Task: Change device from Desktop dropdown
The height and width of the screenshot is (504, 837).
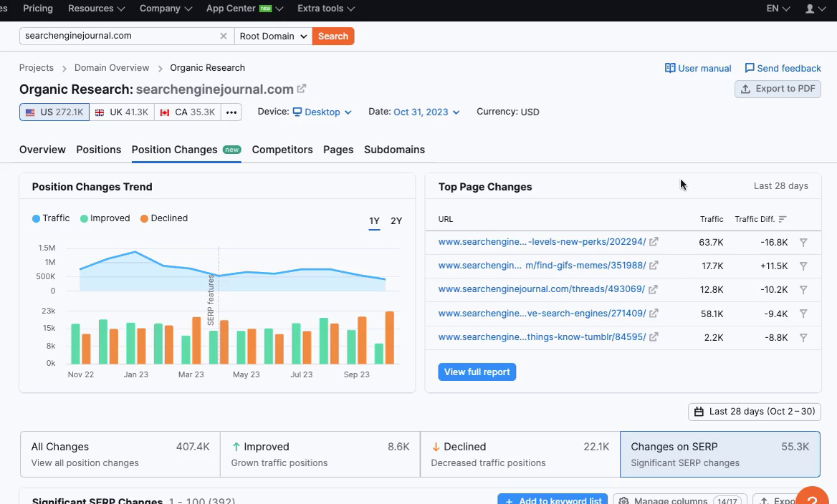Action: (x=322, y=112)
